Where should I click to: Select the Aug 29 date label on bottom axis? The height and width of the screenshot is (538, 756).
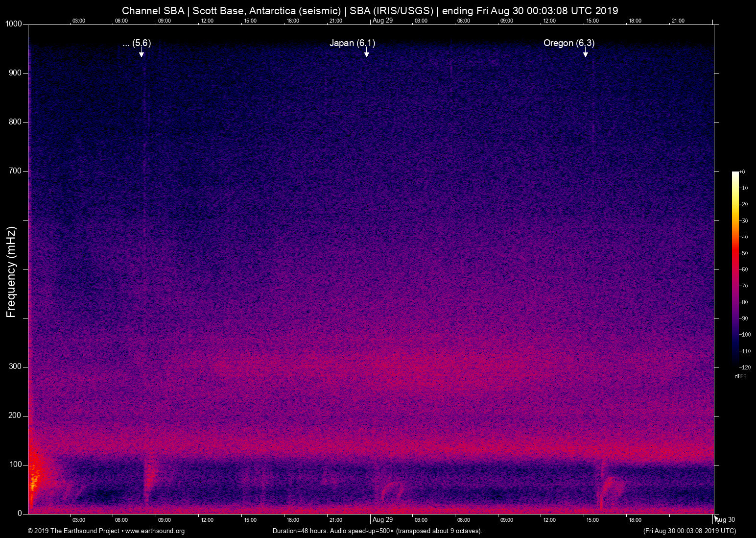click(383, 519)
